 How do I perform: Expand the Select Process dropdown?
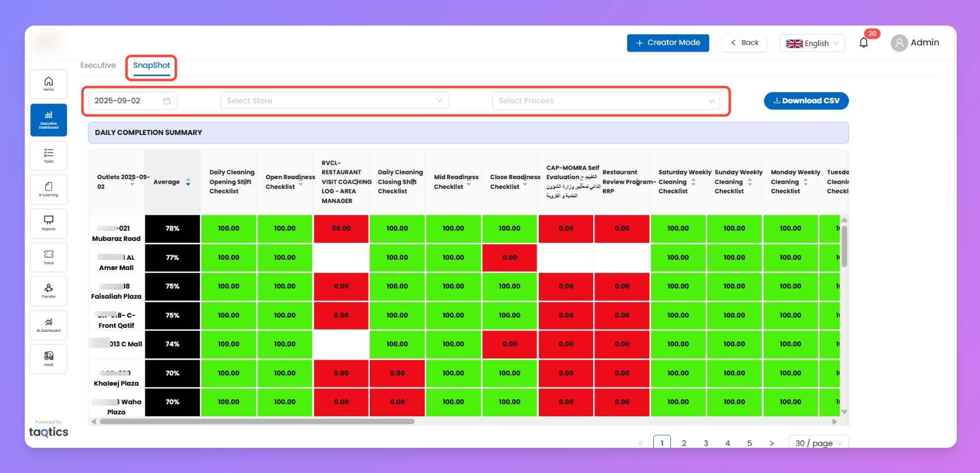coord(606,100)
